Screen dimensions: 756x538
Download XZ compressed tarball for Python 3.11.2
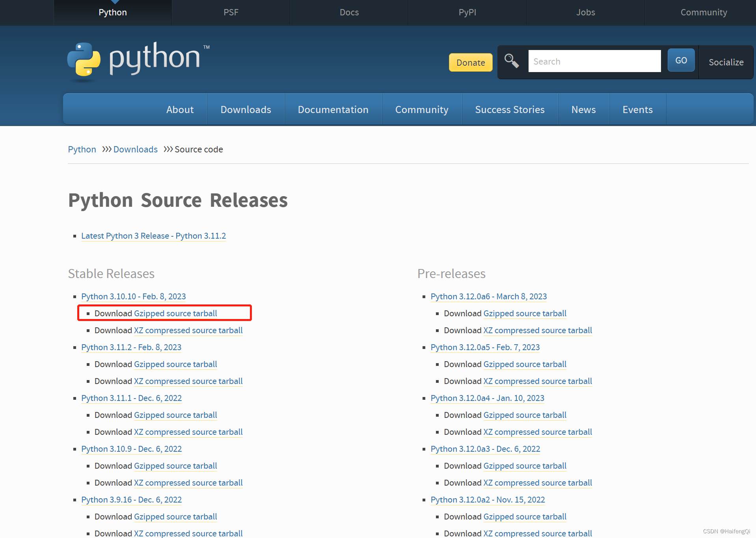[x=188, y=381]
